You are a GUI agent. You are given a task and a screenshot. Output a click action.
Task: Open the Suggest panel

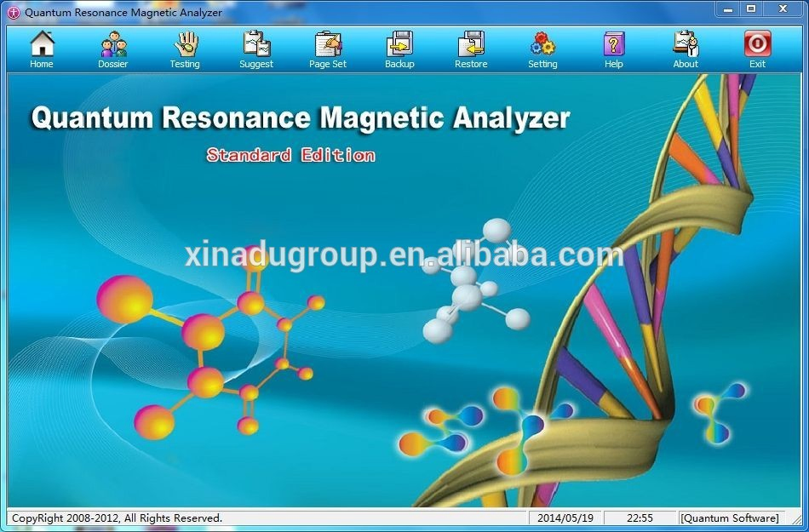pos(255,47)
